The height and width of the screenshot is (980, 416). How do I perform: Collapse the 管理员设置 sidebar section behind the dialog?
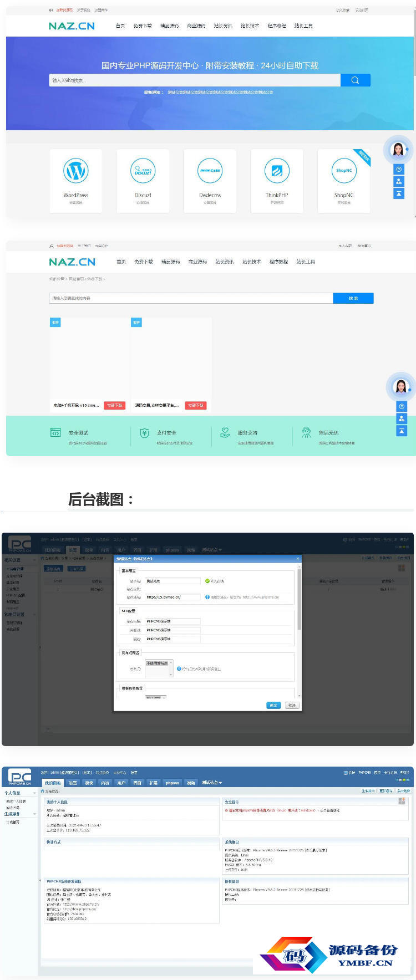(x=34, y=615)
